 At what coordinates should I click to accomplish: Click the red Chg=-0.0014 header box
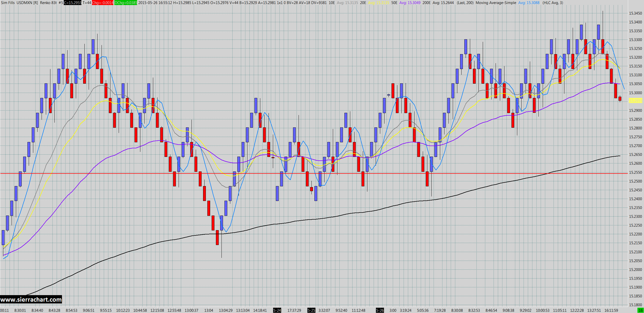coord(103,3)
